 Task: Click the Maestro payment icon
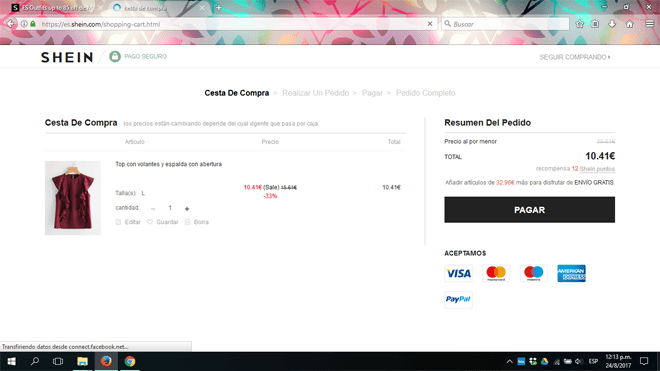click(534, 274)
